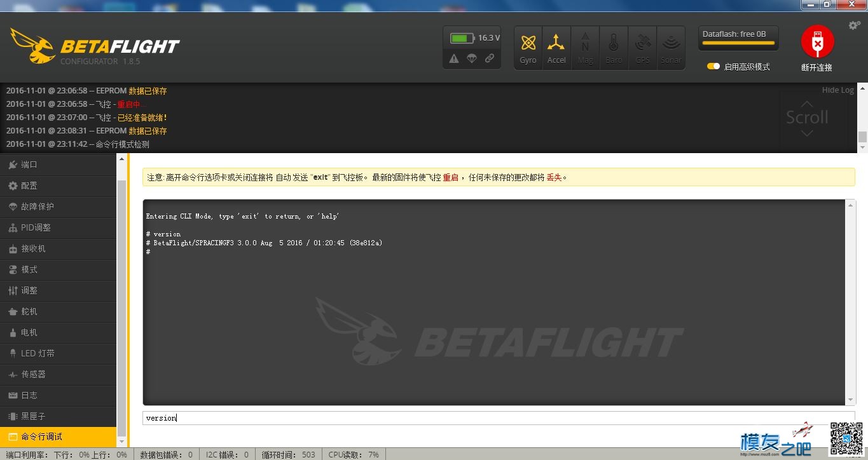Click the Sonar sensor icon

click(x=671, y=48)
